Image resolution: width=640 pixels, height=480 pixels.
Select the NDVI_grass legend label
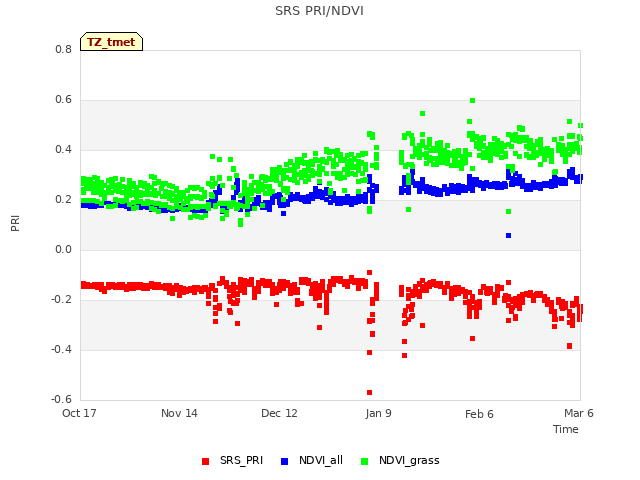[409, 460]
